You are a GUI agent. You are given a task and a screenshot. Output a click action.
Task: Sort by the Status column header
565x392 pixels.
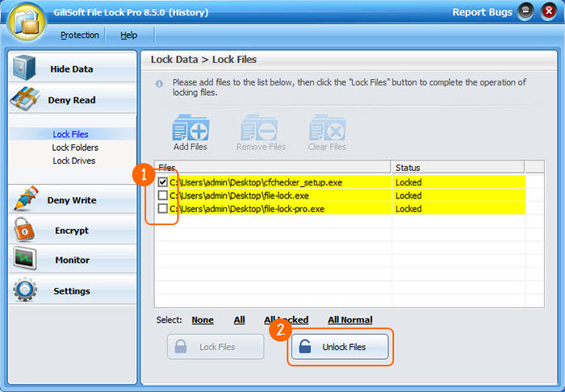click(458, 168)
